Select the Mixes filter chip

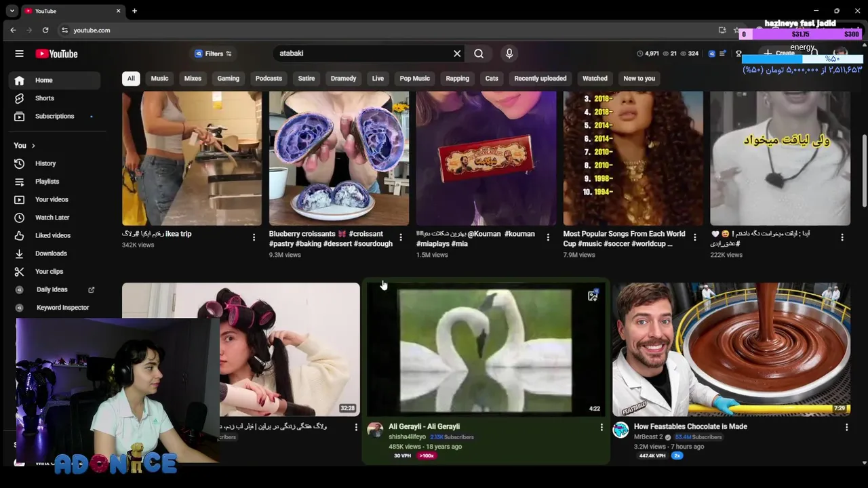(x=193, y=79)
